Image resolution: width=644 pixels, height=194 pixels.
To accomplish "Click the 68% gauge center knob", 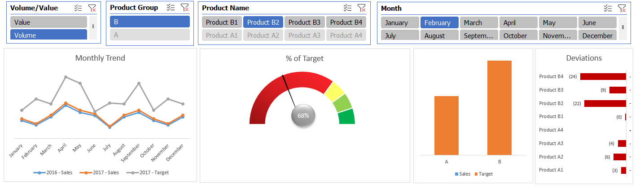I will pyautogui.click(x=303, y=115).
